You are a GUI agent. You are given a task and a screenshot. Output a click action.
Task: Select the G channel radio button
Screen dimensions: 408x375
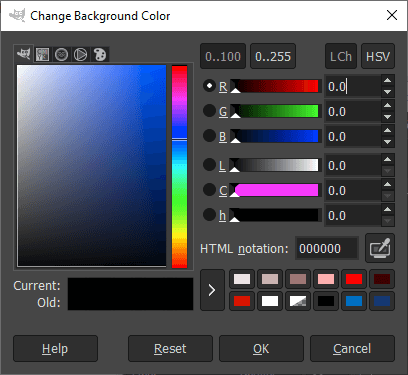[209, 111]
